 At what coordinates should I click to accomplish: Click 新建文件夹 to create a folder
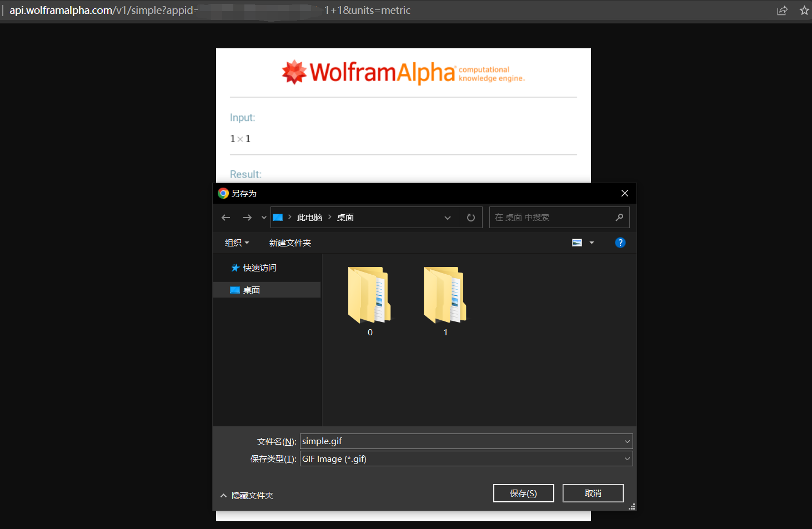[290, 243]
